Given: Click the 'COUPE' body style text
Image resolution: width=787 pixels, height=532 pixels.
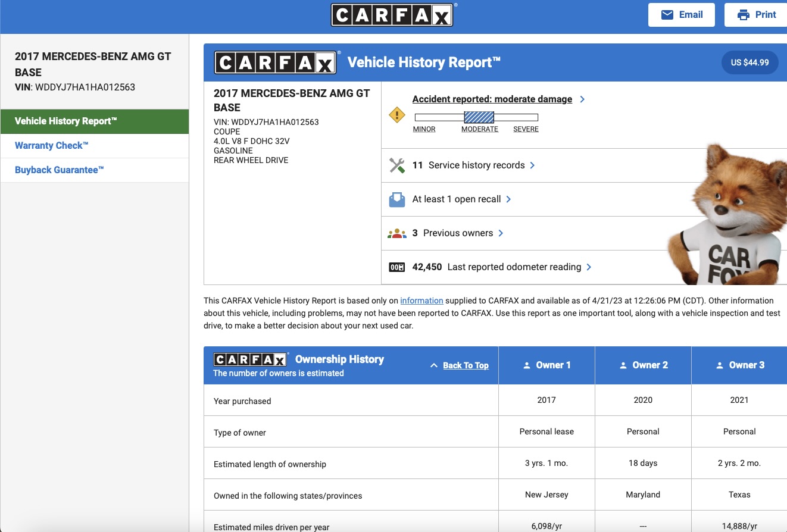Looking at the screenshot, I should point(227,132).
